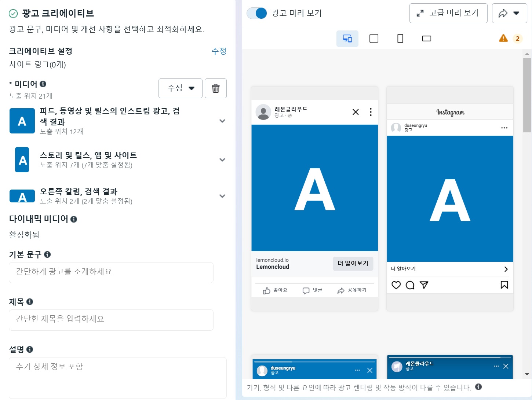Open the share arrow dropdown
This screenshot has height=400, width=532.
pyautogui.click(x=509, y=13)
